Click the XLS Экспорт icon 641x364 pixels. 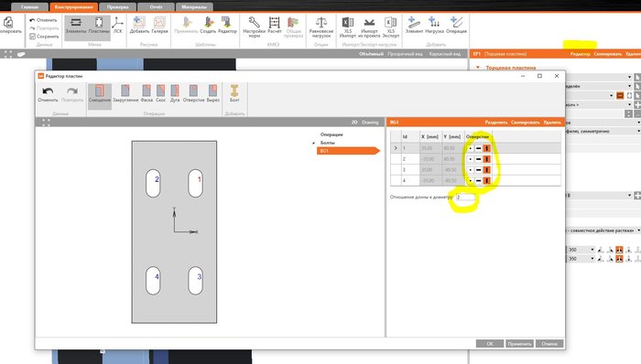tap(390, 27)
